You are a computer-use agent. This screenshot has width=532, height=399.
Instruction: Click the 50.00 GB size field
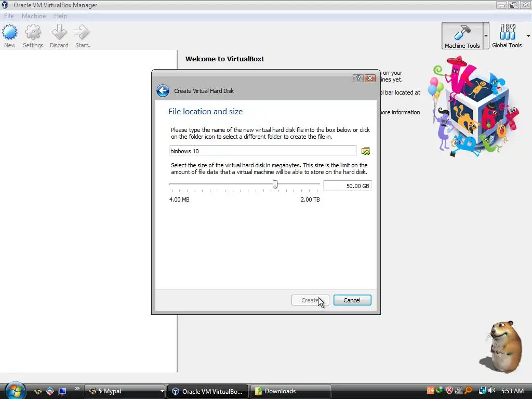click(348, 186)
